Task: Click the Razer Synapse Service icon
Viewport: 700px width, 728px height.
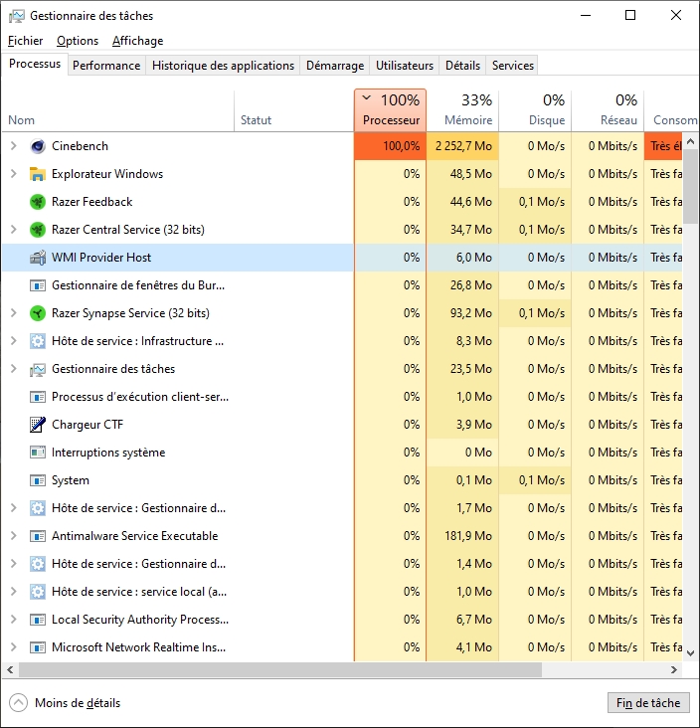Action: click(x=38, y=313)
